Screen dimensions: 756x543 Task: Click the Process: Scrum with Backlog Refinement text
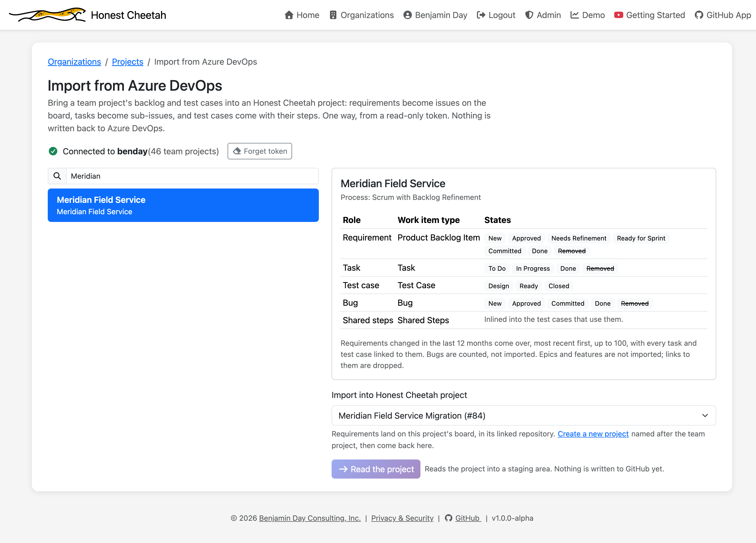pyautogui.click(x=411, y=197)
